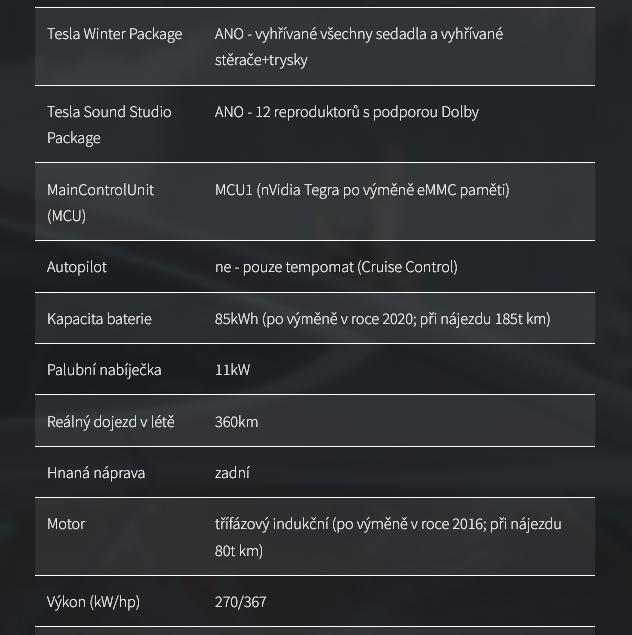Screen dimensions: 632x635
Task: Select the zadní drive axle value
Action: pyautogui.click(x=232, y=473)
